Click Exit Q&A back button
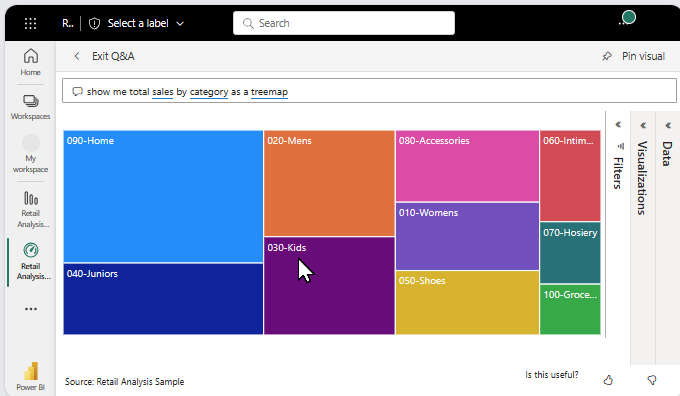Screen dimensions: 680x396 pyautogui.click(x=104, y=56)
